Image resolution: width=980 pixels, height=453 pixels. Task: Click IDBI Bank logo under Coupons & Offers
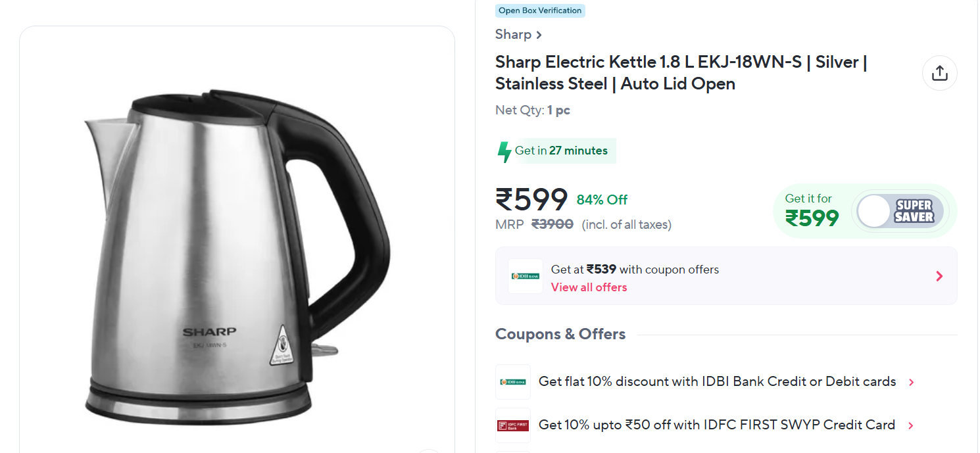[512, 382]
